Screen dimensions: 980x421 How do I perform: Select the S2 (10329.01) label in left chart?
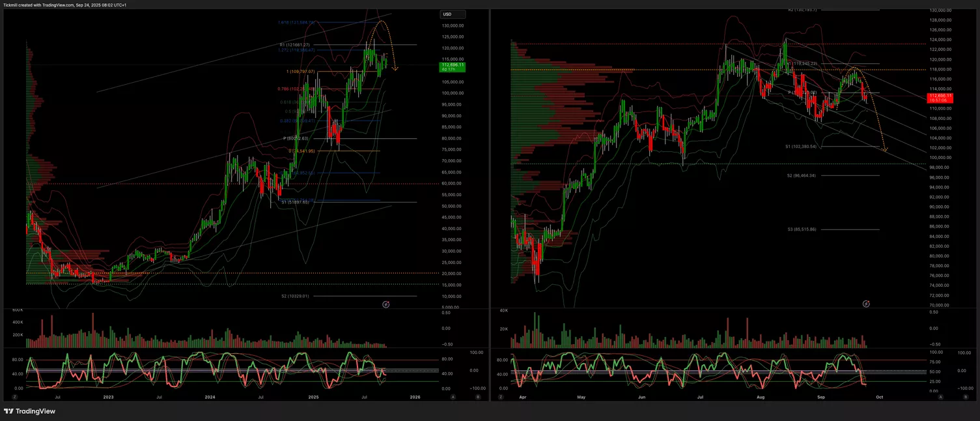pos(294,296)
